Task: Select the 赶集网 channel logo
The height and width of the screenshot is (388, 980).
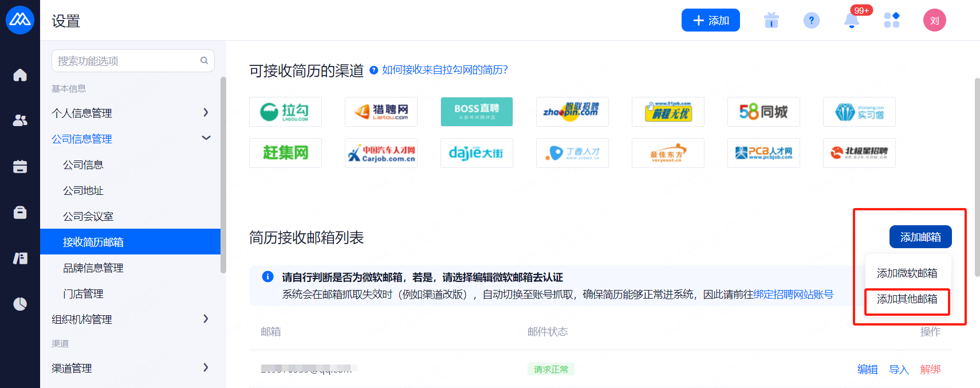Action: coord(285,153)
